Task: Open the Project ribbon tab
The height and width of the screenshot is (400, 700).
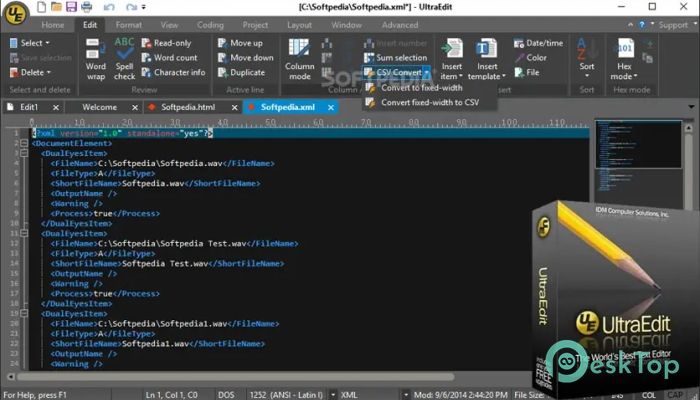Action: (x=255, y=25)
